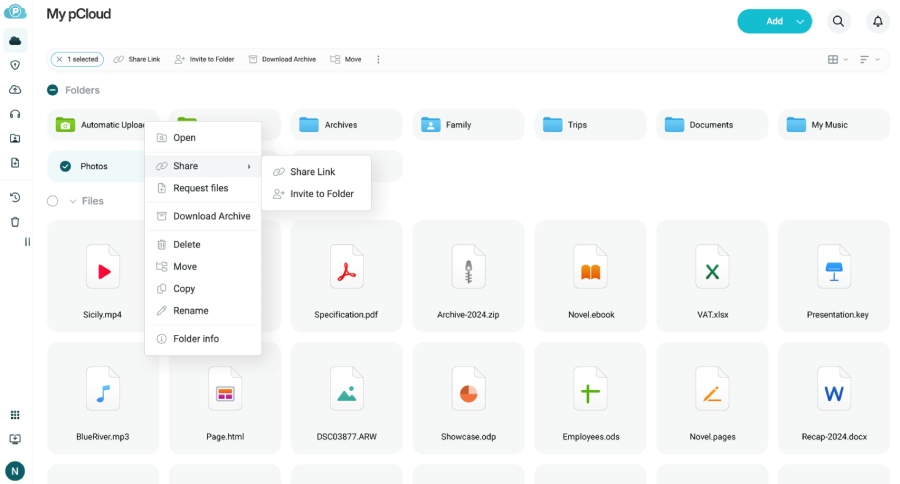Screen dimensions: 900x484
Task: Toggle the Folders select-all checkbox
Action: pos(52,90)
